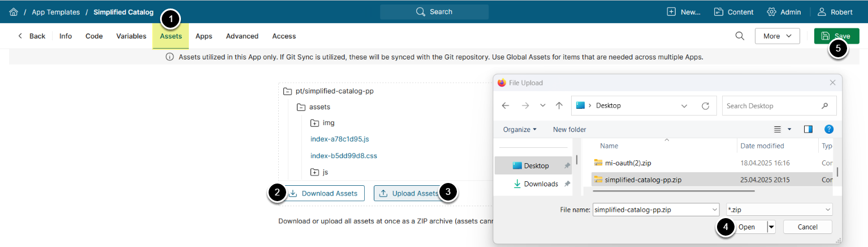Navigate back in File Upload dialog

pos(506,106)
